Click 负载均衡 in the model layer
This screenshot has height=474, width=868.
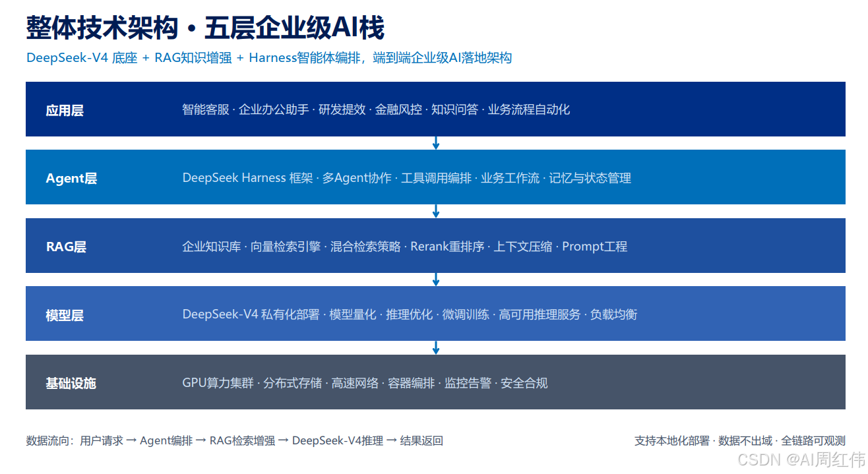[x=614, y=314]
